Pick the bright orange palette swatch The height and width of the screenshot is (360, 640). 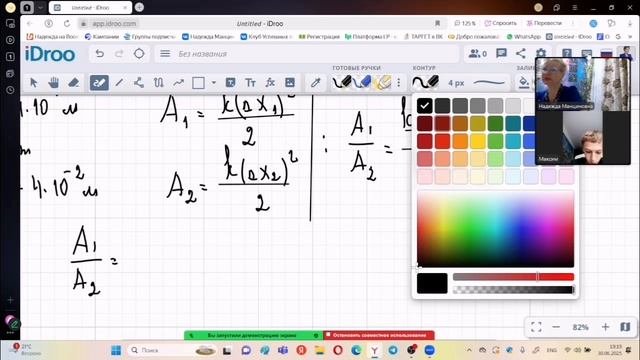coord(460,141)
